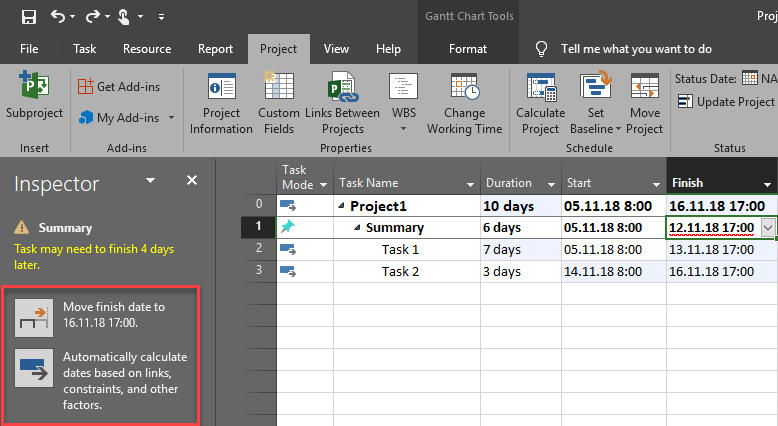
Task: Click Move finish date to 16.11.18
Action: coord(34,315)
